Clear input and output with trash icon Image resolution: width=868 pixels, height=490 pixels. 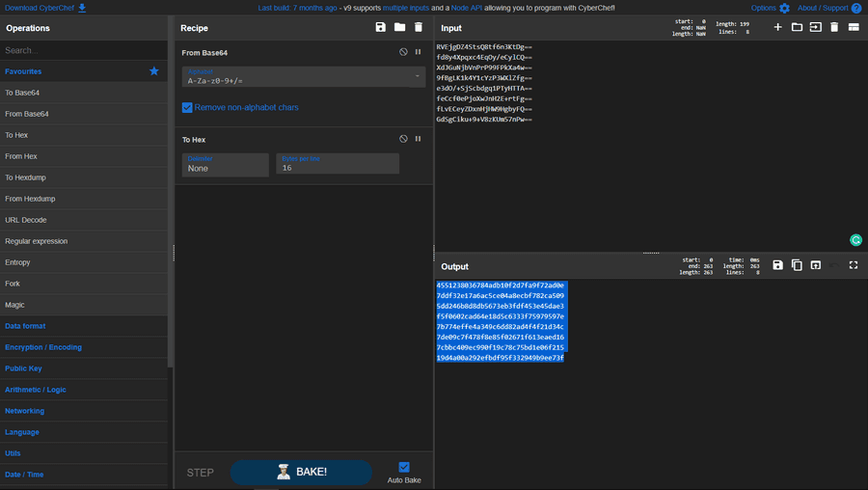(x=834, y=28)
